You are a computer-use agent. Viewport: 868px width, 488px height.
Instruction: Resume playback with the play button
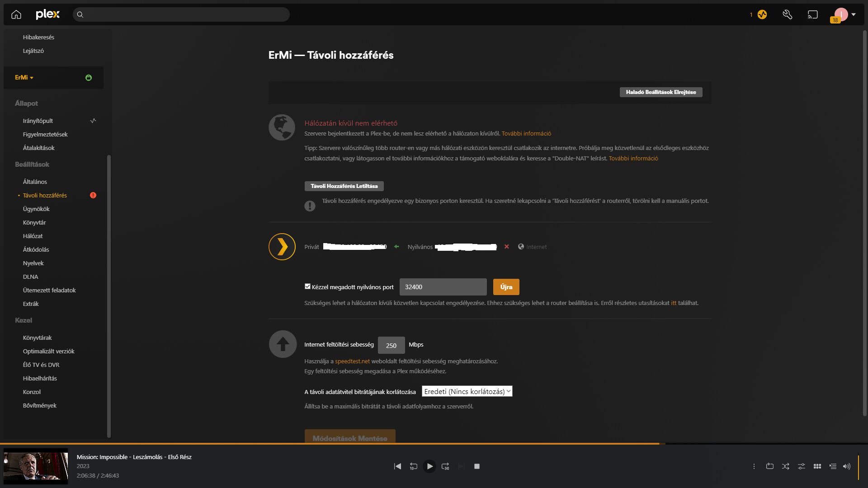(429, 466)
